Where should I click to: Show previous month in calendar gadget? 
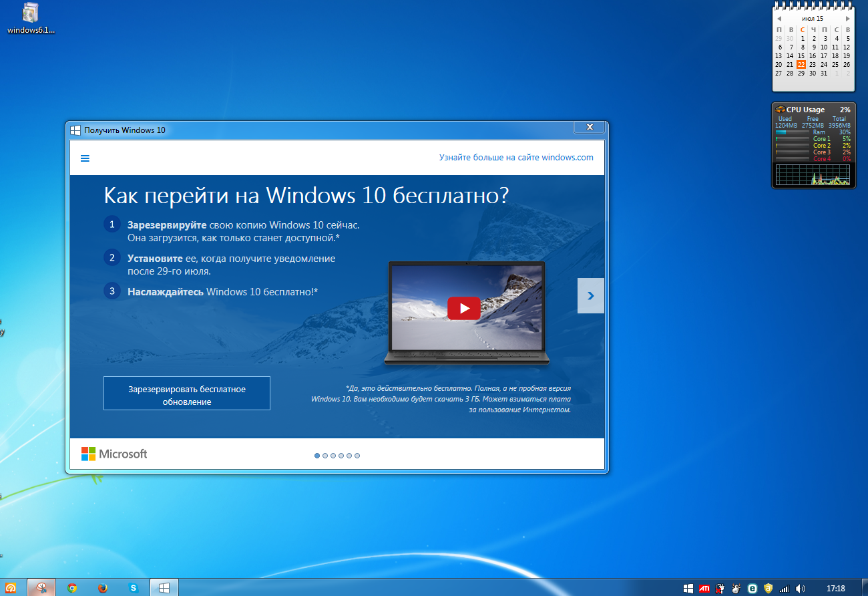click(x=779, y=19)
